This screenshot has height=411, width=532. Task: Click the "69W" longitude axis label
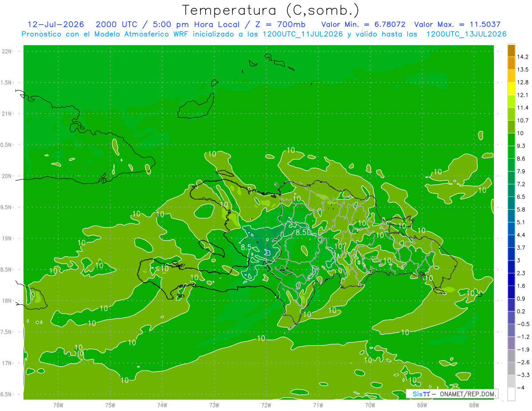click(422, 405)
